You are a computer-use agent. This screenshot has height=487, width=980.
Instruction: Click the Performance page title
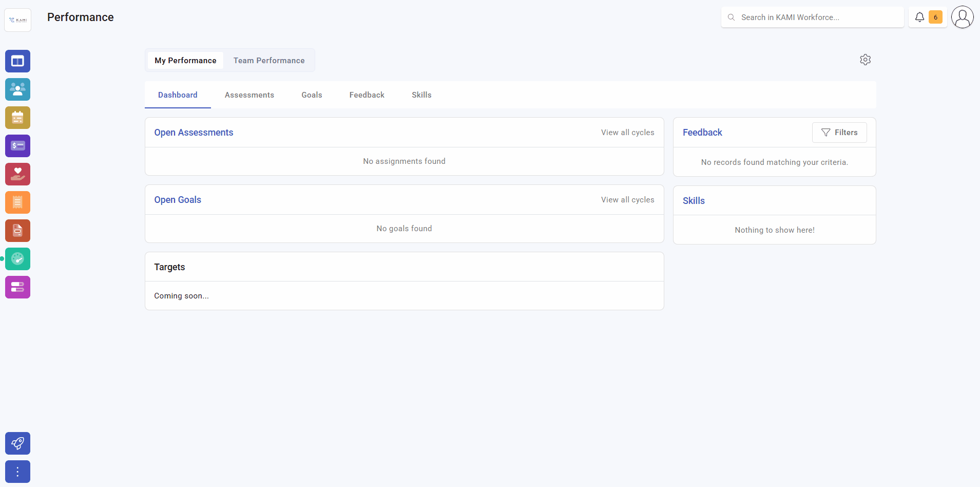(x=81, y=17)
